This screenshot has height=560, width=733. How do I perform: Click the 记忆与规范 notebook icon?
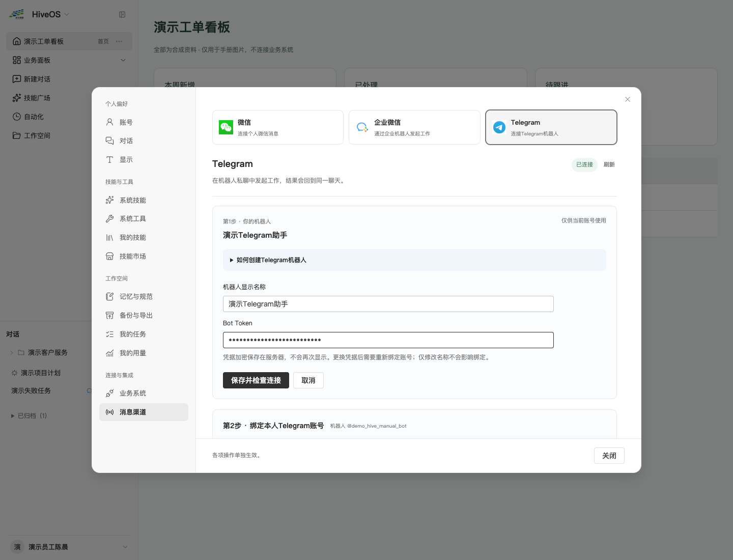(109, 296)
